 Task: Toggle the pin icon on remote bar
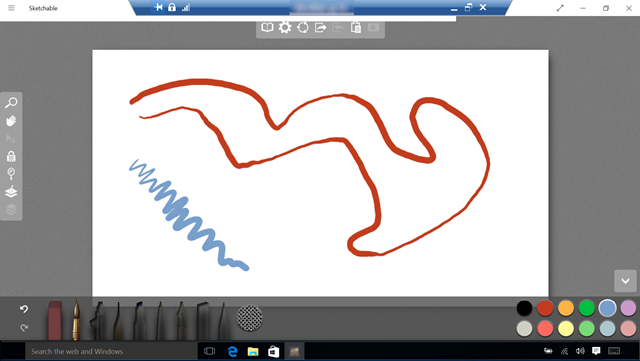[159, 7]
